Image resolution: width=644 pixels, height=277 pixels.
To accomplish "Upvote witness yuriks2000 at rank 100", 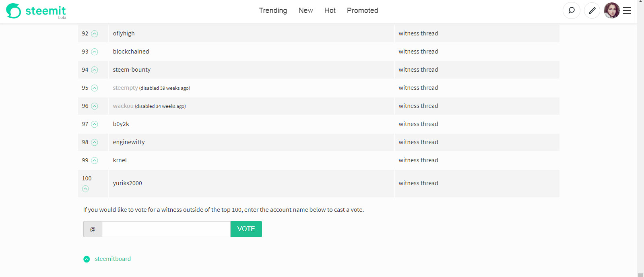I will (85, 189).
